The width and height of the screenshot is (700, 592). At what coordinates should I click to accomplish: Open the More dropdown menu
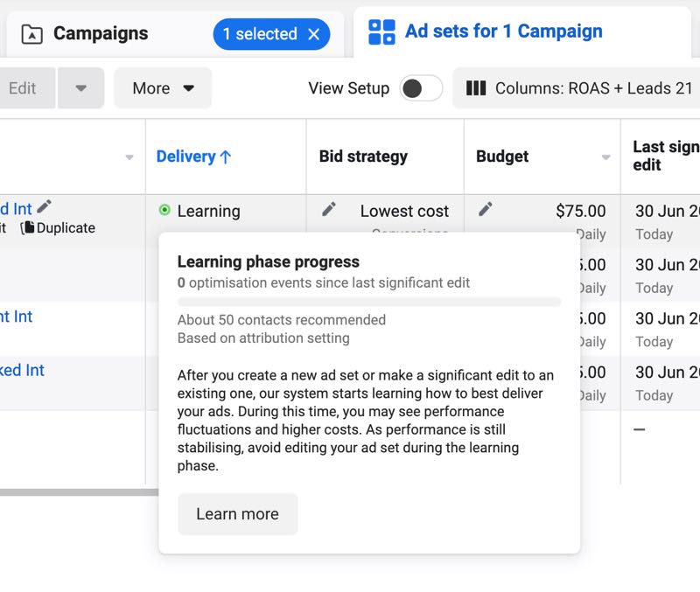[163, 87]
